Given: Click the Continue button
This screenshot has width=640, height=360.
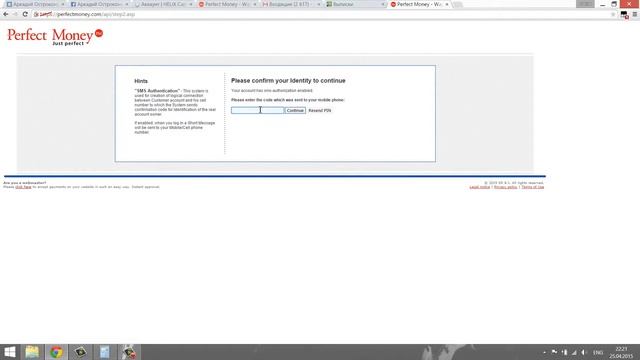Looking at the screenshot, I should (x=295, y=110).
